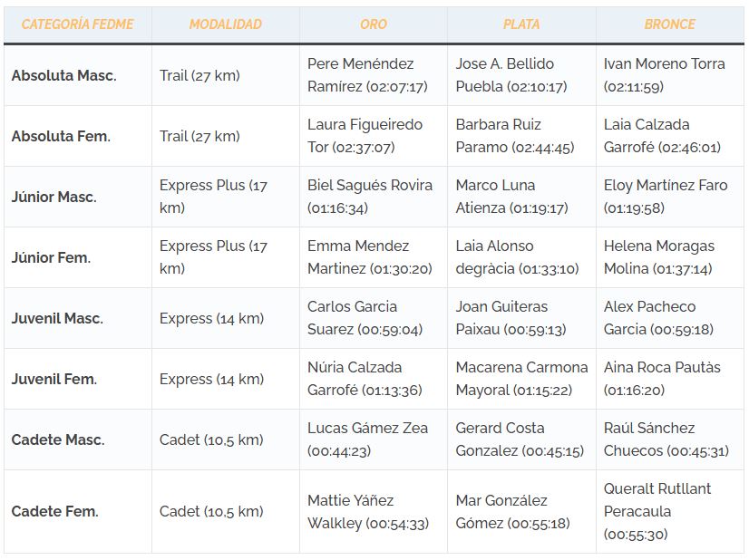Click the Júnior Masc. row label
Screen dimensions: 749x560
pos(53,197)
